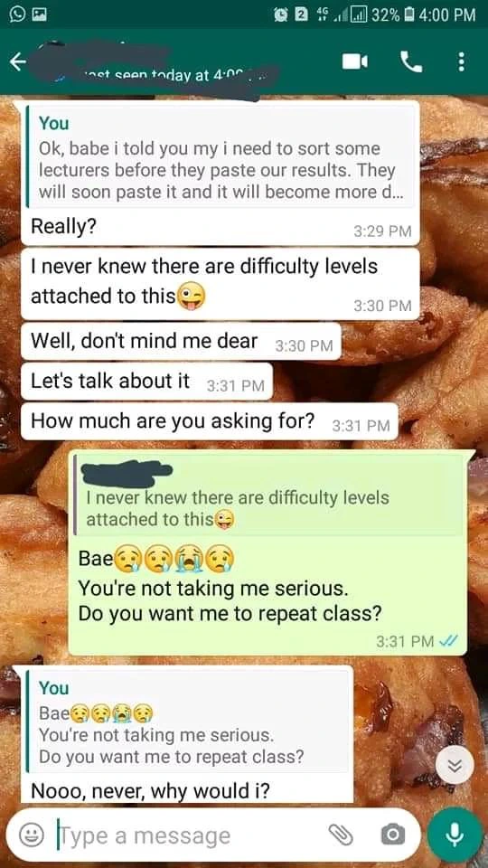Tap the 'Let's talk about it' message bubble
This screenshot has width=488, height=868.
(x=146, y=382)
